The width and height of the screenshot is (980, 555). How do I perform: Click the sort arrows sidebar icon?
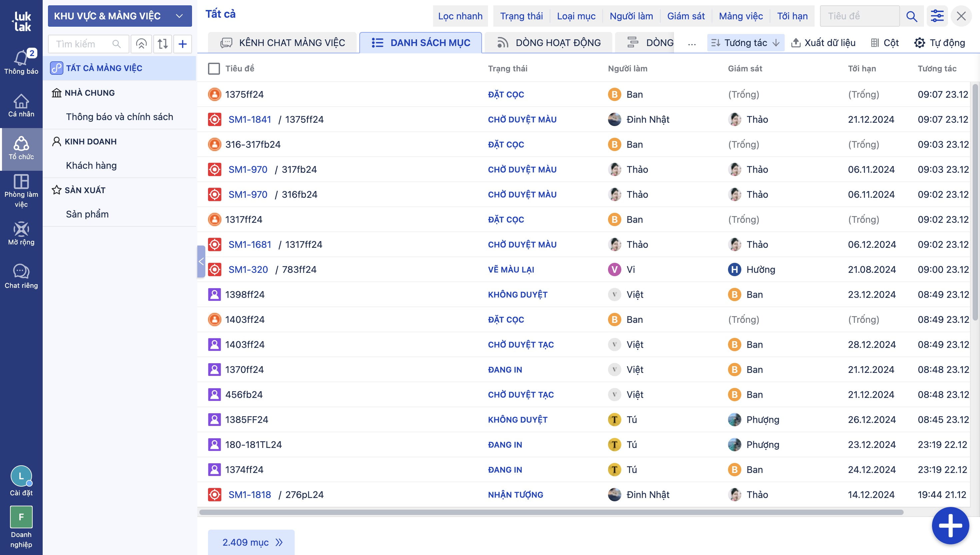coord(163,44)
